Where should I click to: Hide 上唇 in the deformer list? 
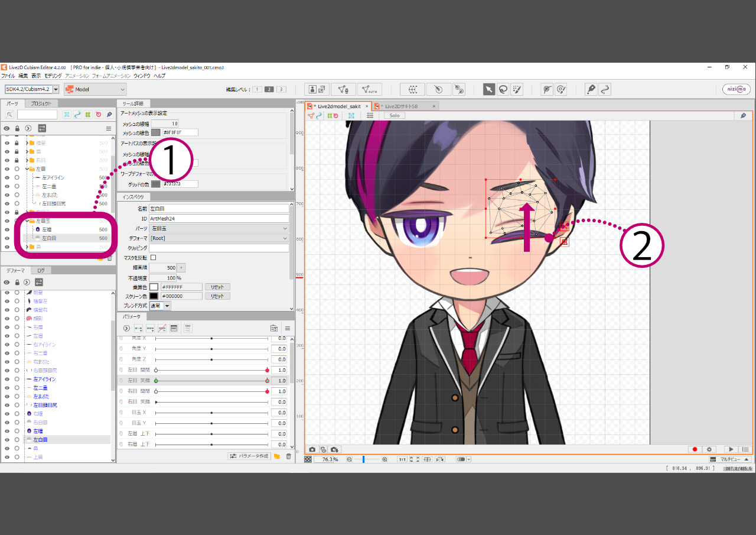tap(7, 457)
